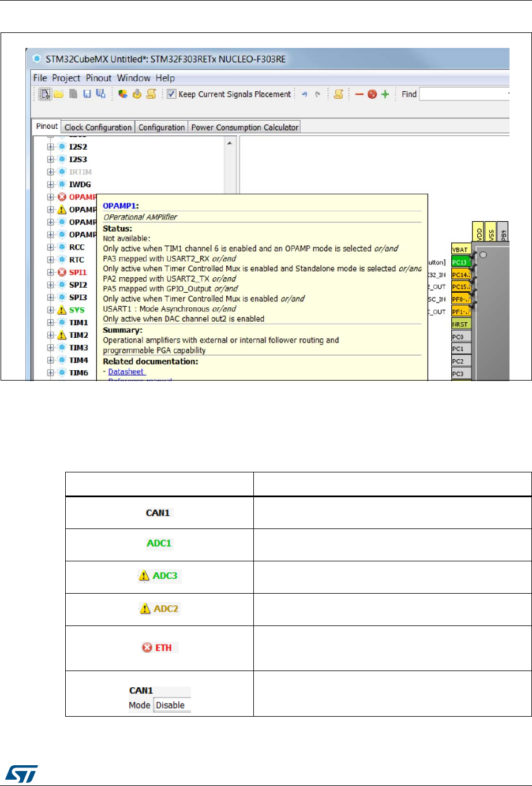The height and width of the screenshot is (786, 532).
Task: Click the New Project toolbar icon
Action: [45, 94]
